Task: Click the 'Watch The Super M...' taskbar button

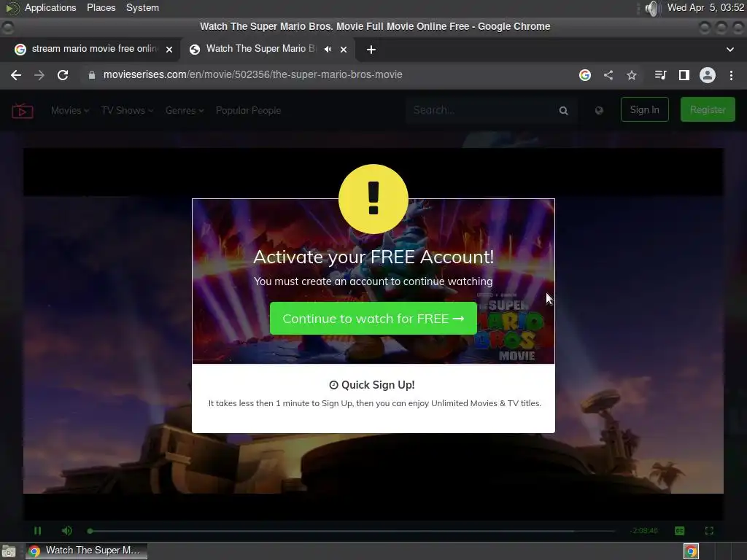Action: coord(86,551)
